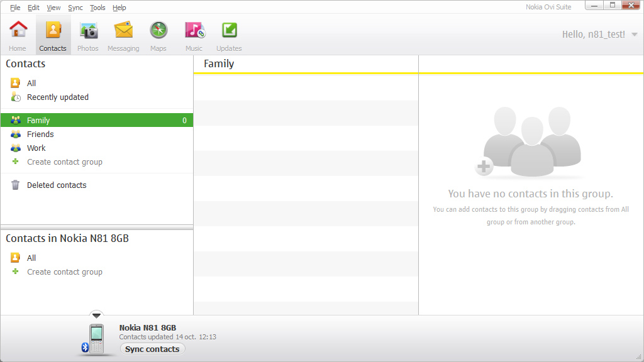Click the Work group people icon
This screenshot has width=644, height=362.
pos(16,148)
